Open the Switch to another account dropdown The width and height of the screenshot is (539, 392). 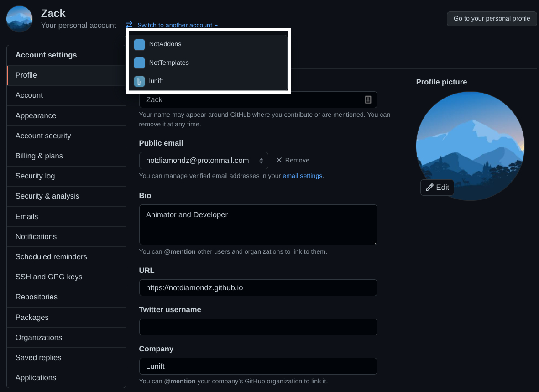tap(178, 25)
